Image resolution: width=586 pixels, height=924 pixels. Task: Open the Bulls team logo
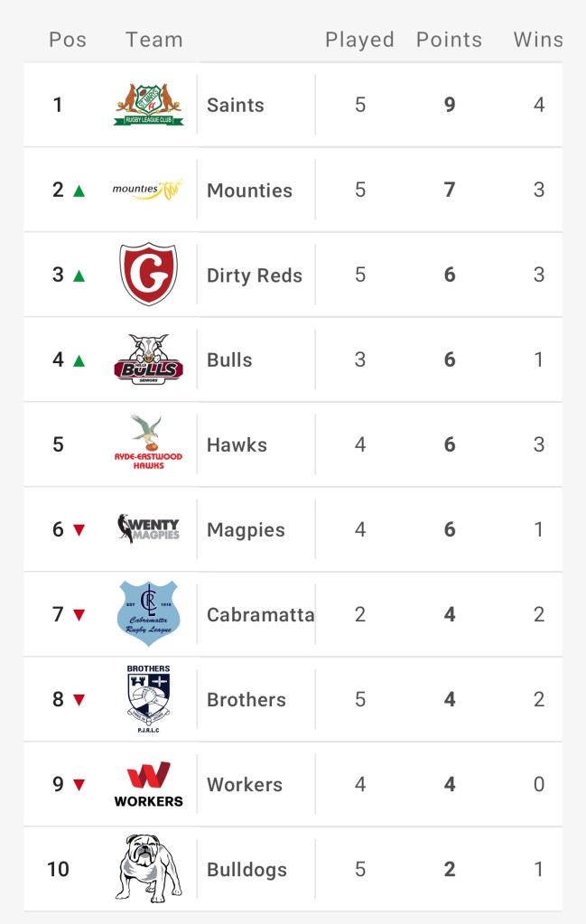(x=149, y=359)
